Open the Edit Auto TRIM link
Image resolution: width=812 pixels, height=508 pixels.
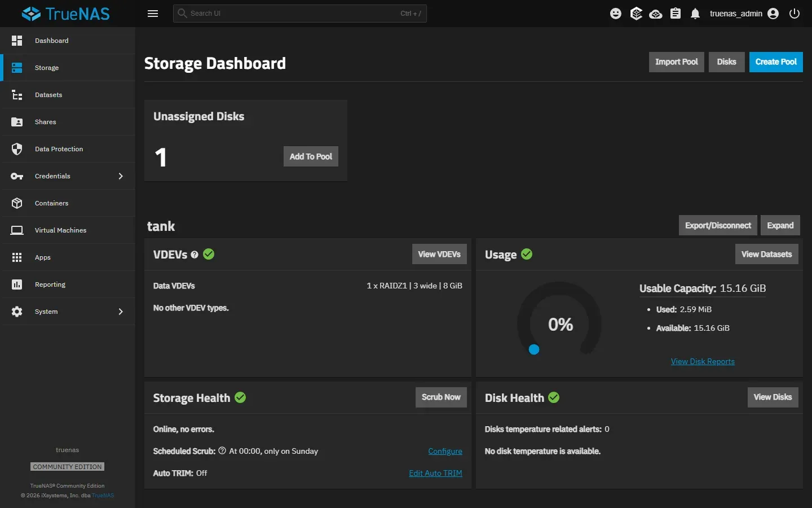(x=435, y=473)
